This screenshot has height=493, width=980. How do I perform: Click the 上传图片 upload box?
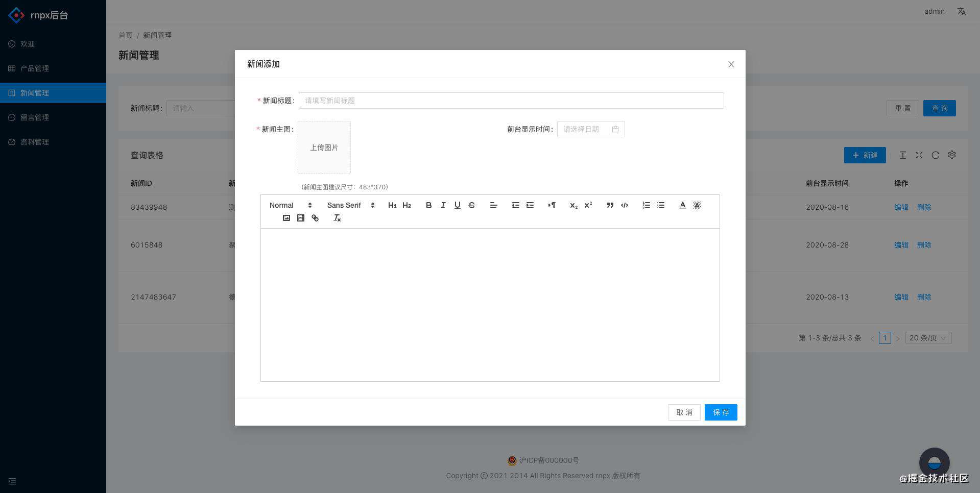click(x=324, y=147)
